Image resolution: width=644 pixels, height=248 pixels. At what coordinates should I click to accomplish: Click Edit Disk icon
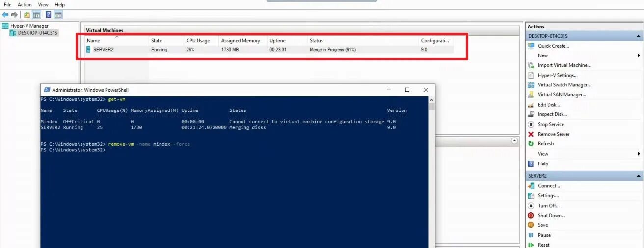(531, 105)
